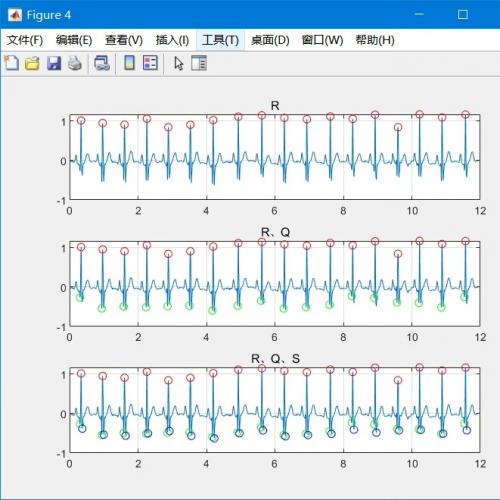Open the 帮助(H) menu
The image size is (500, 500).
(x=375, y=40)
